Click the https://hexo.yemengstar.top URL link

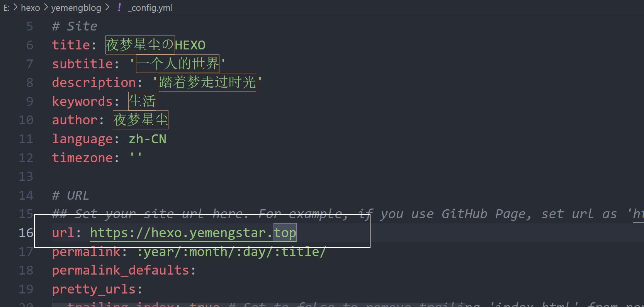click(x=193, y=233)
